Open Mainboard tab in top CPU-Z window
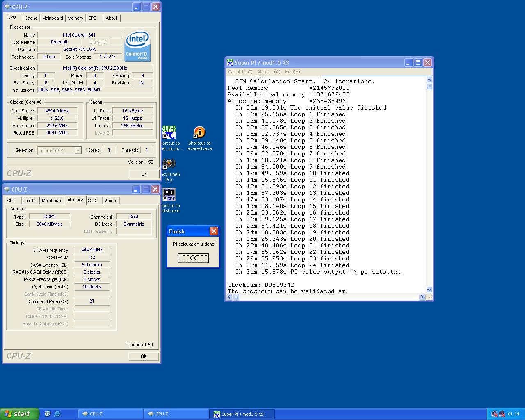The image size is (525, 420). coord(52,18)
